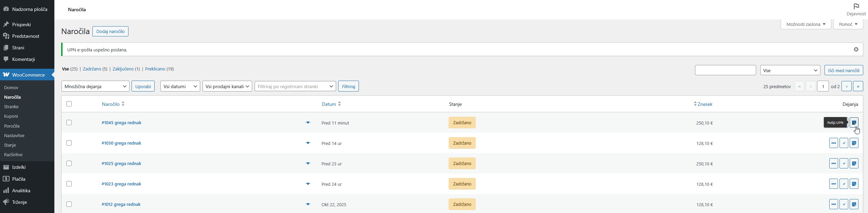Screen dimensions: 868x213
Task: Tick the checkbox for order #1030
Action: pyautogui.click(x=69, y=143)
